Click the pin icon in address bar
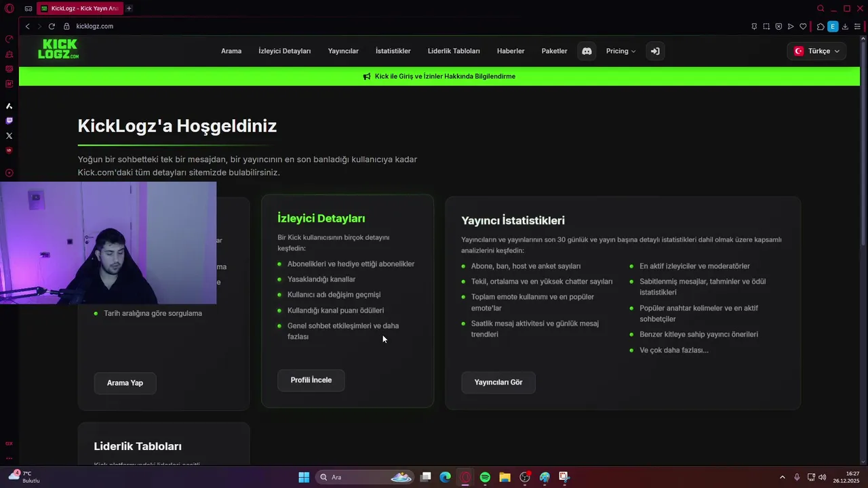The image size is (868, 488). (754, 26)
